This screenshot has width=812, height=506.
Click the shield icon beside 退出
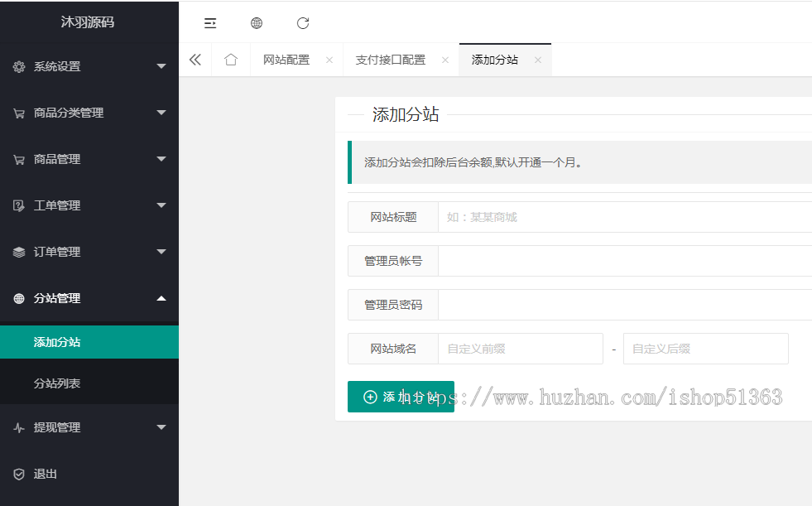click(x=19, y=475)
